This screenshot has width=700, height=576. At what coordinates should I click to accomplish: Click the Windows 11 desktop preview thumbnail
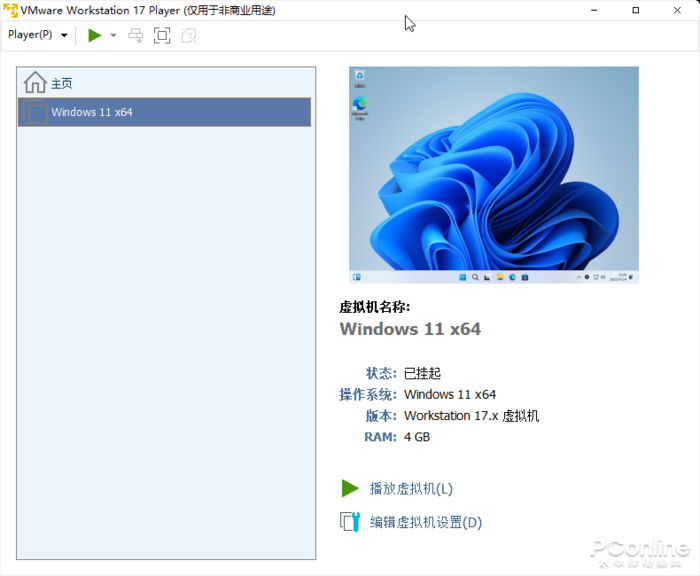click(x=493, y=175)
